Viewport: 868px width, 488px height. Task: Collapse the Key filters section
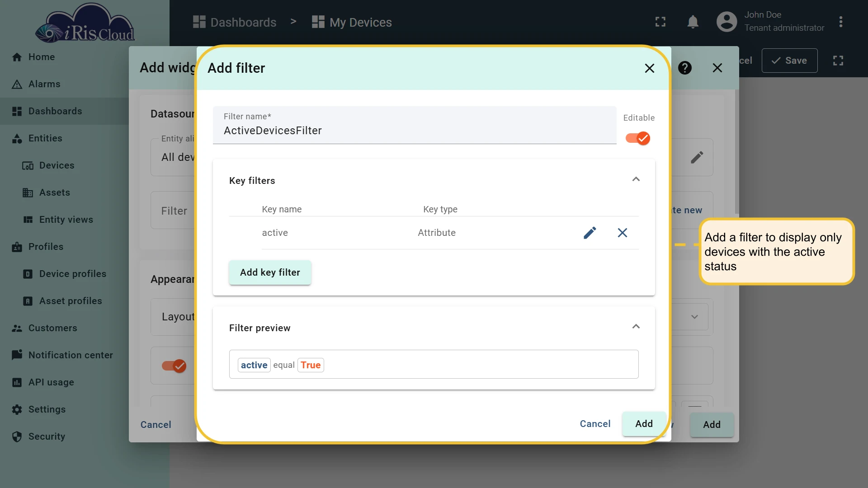[636, 179]
